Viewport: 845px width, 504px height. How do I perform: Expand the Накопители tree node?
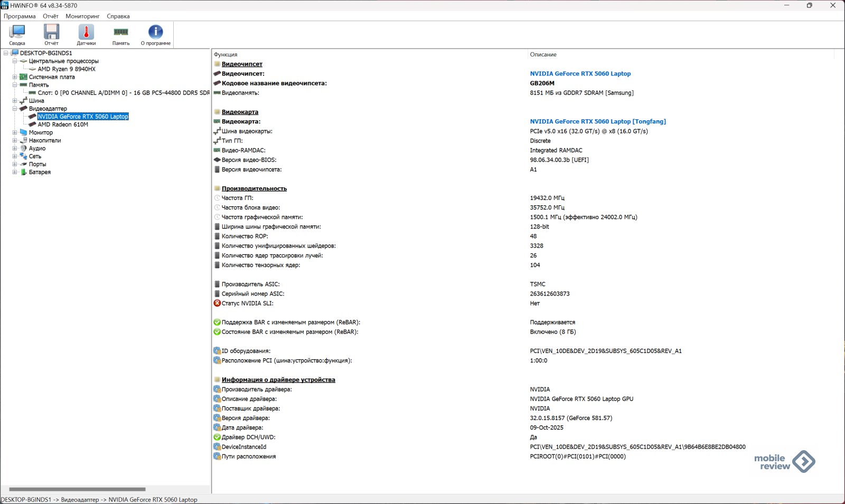pos(15,140)
